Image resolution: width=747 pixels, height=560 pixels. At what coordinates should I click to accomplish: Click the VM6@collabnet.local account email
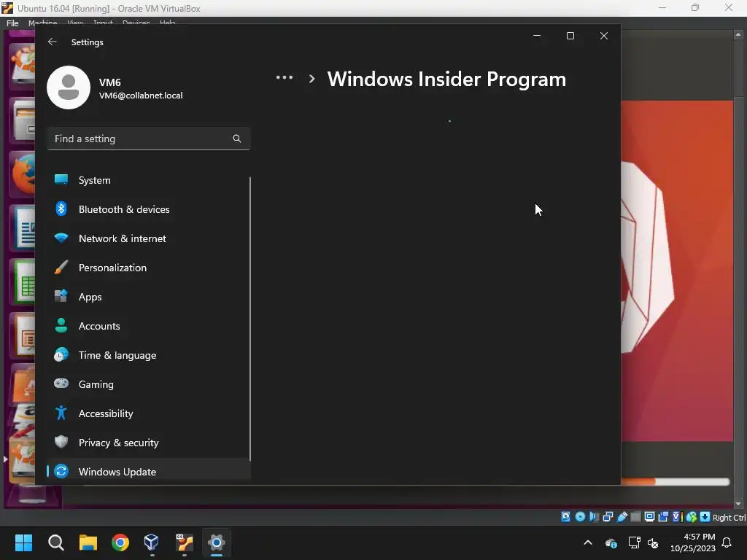tap(141, 96)
